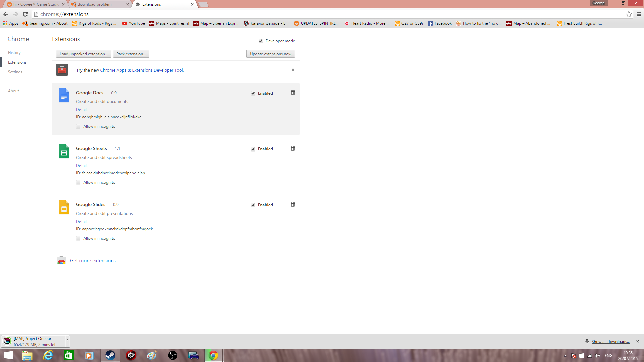This screenshot has width=644, height=362.
Task: Click Get more extensions link
Action: coord(93,261)
